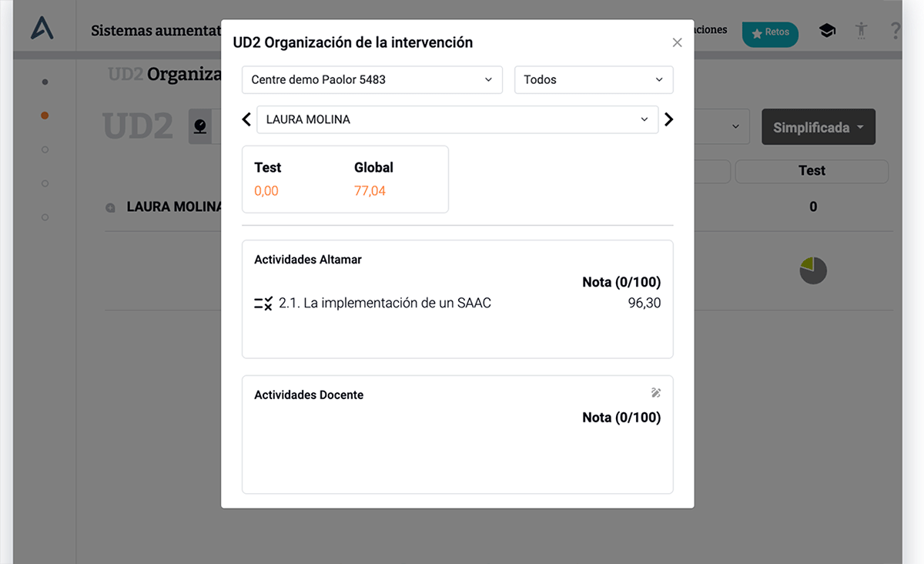Open the Todos filter dropdown
The image size is (924, 564).
594,80
